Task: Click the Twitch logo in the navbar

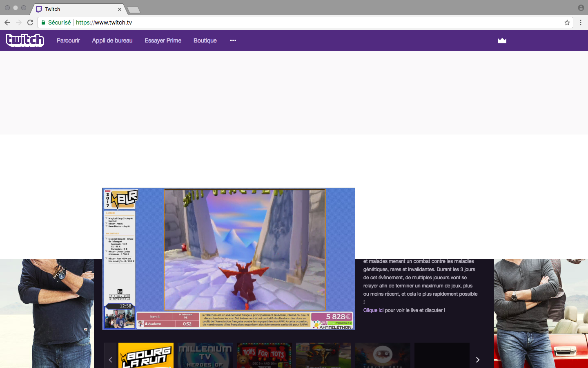Action: (x=25, y=40)
